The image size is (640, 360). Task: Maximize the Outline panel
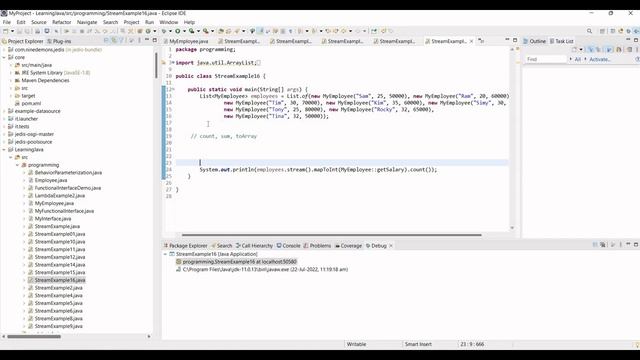(x=636, y=40)
